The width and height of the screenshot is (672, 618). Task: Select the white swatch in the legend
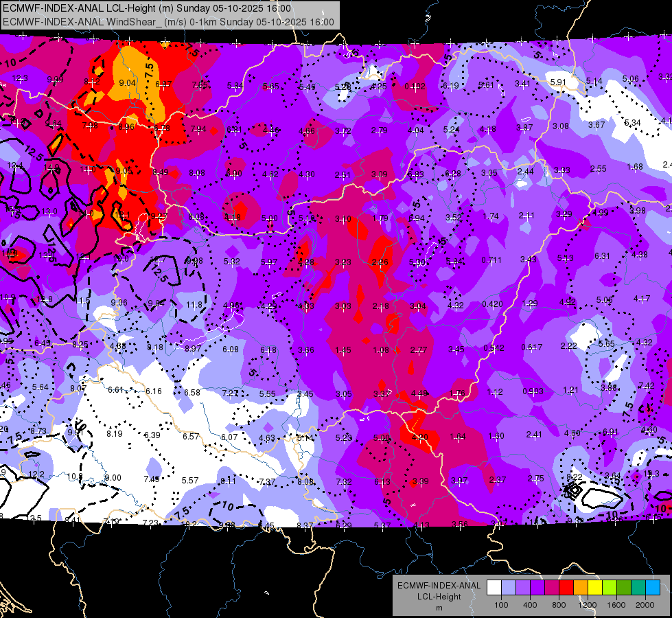click(494, 588)
